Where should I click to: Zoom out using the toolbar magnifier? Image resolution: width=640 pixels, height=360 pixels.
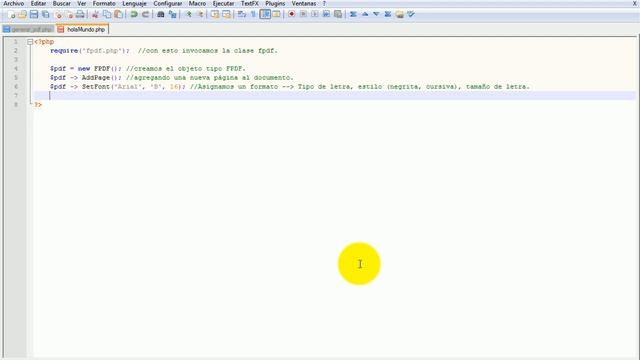click(x=200, y=15)
